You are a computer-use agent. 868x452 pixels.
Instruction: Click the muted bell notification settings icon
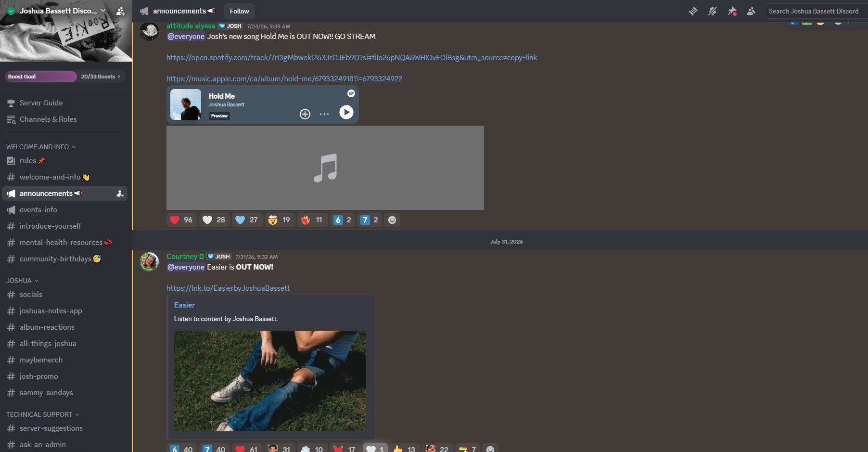[713, 11]
